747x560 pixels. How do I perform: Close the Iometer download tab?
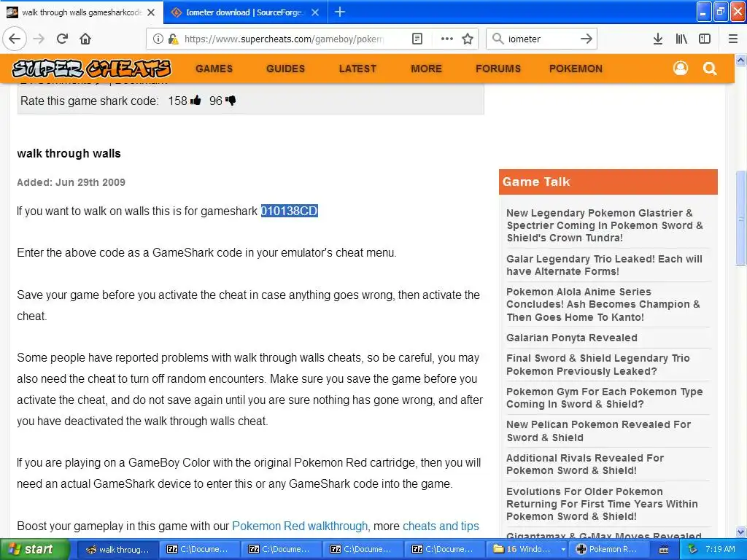click(x=315, y=12)
